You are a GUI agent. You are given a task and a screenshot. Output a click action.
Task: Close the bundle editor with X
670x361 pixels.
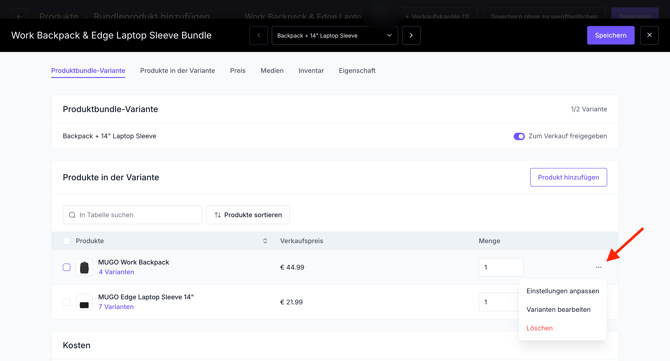(x=649, y=35)
